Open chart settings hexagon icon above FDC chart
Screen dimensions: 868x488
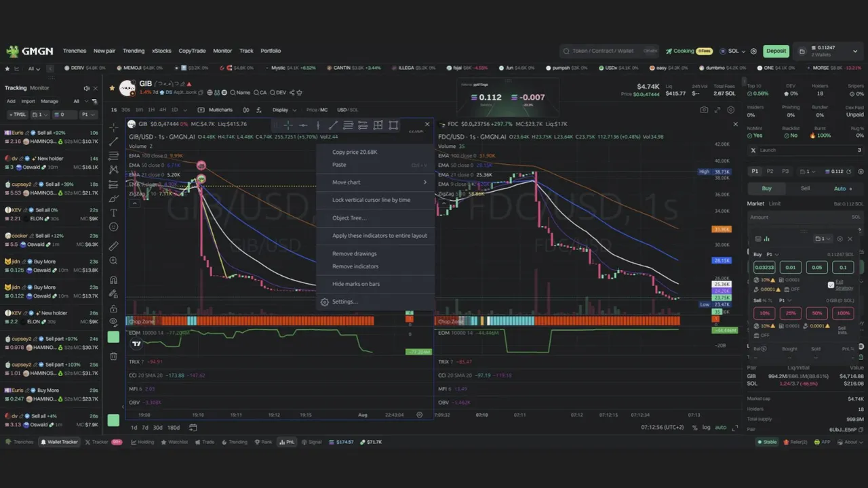730,110
